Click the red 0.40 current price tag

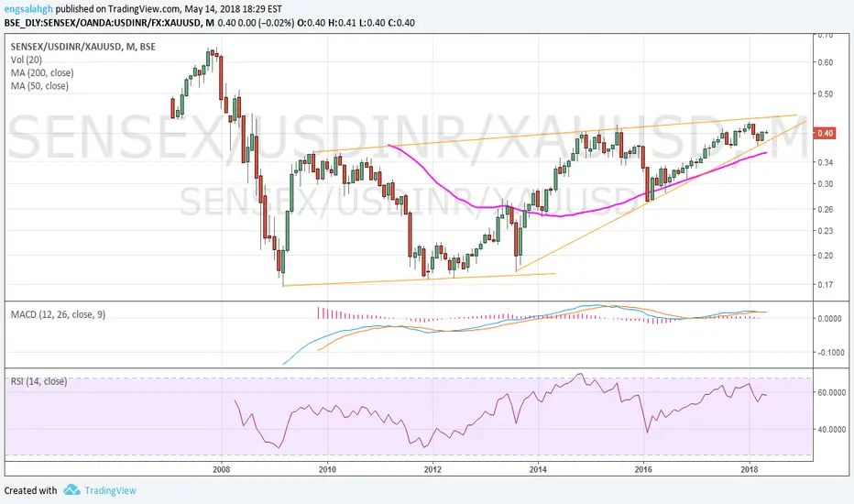pos(825,133)
